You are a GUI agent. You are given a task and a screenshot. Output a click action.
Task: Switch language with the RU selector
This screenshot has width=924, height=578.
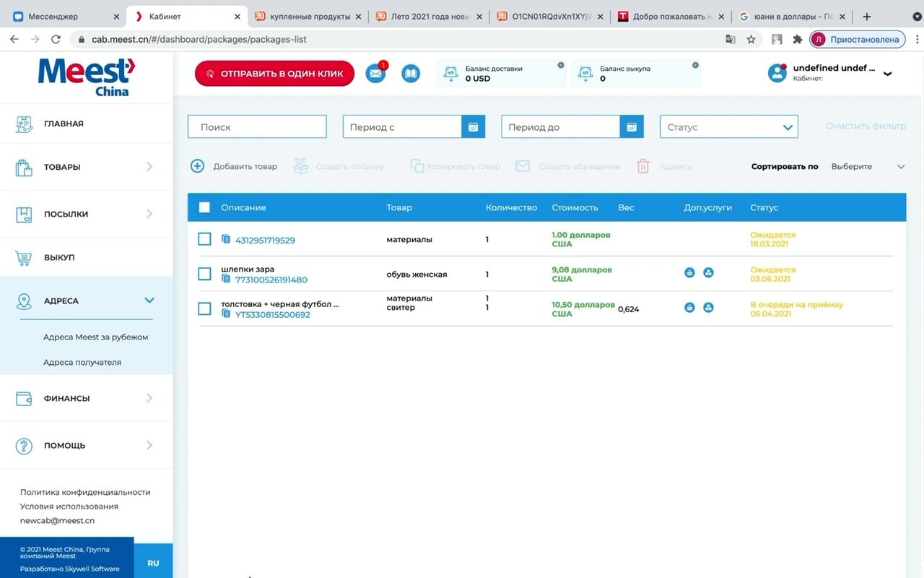tap(153, 563)
